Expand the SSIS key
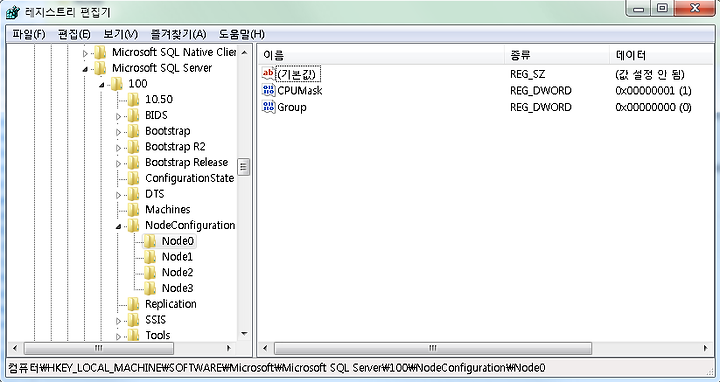The width and height of the screenshot is (720, 382). [x=118, y=320]
